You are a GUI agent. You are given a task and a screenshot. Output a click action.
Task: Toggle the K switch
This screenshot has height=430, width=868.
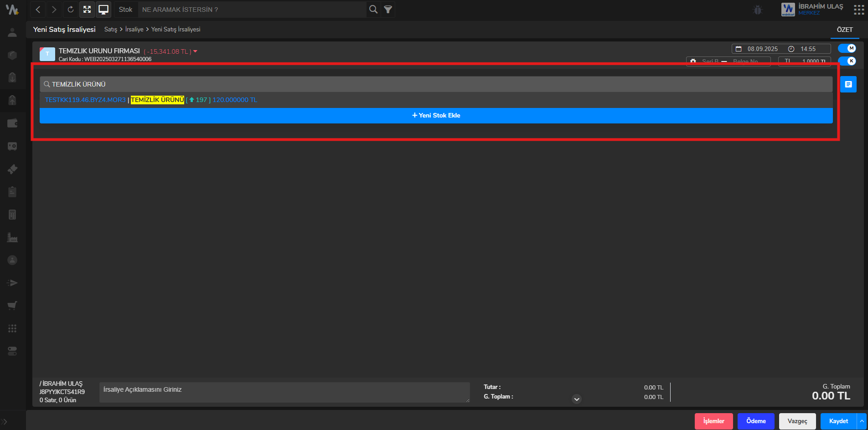[x=847, y=61]
